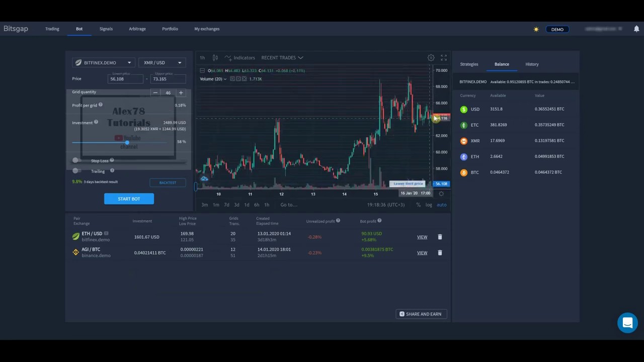
Task: Click the Bitsgap logo
Action: click(x=16, y=29)
